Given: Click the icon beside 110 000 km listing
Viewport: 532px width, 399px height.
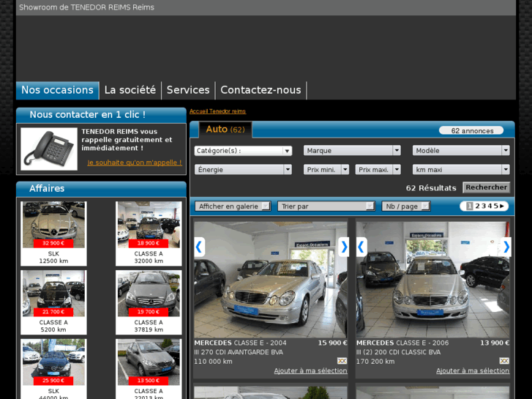Looking at the screenshot, I should click(x=342, y=361).
